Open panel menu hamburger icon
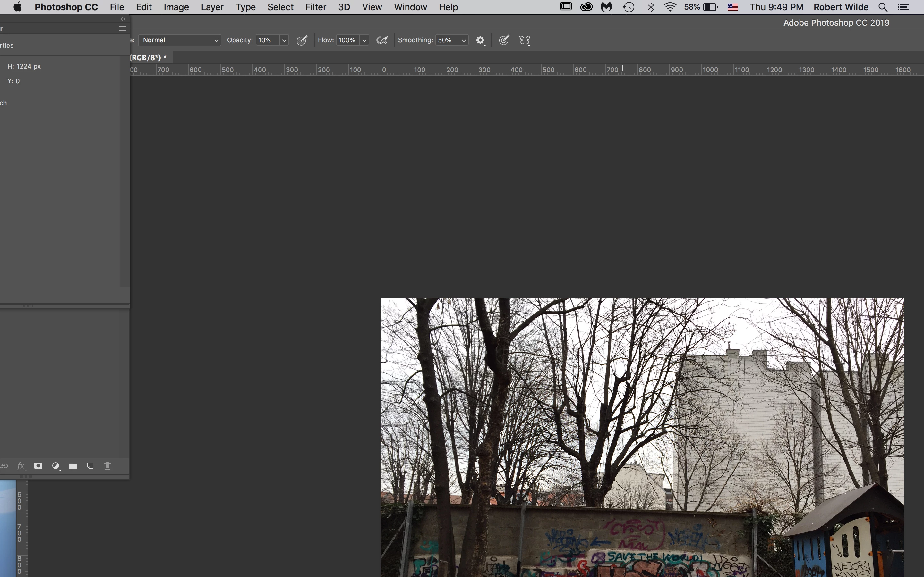Image resolution: width=924 pixels, height=577 pixels. point(122,29)
